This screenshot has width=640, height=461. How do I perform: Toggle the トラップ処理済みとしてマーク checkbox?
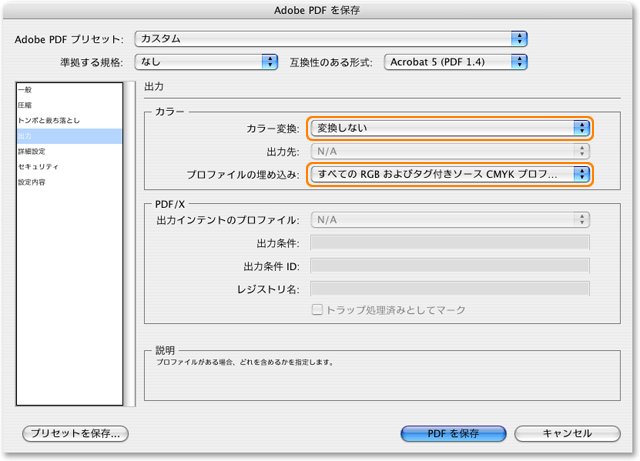coord(318,310)
